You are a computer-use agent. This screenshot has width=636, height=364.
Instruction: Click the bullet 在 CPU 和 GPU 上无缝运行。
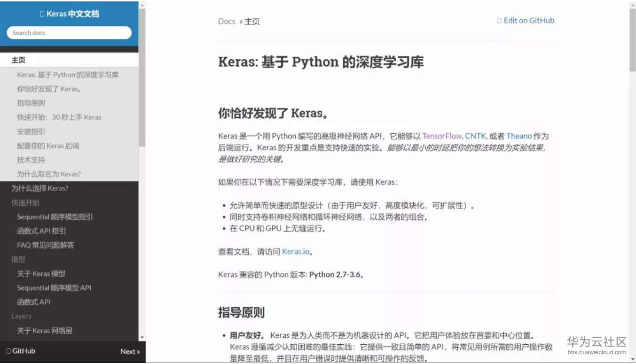point(278,229)
